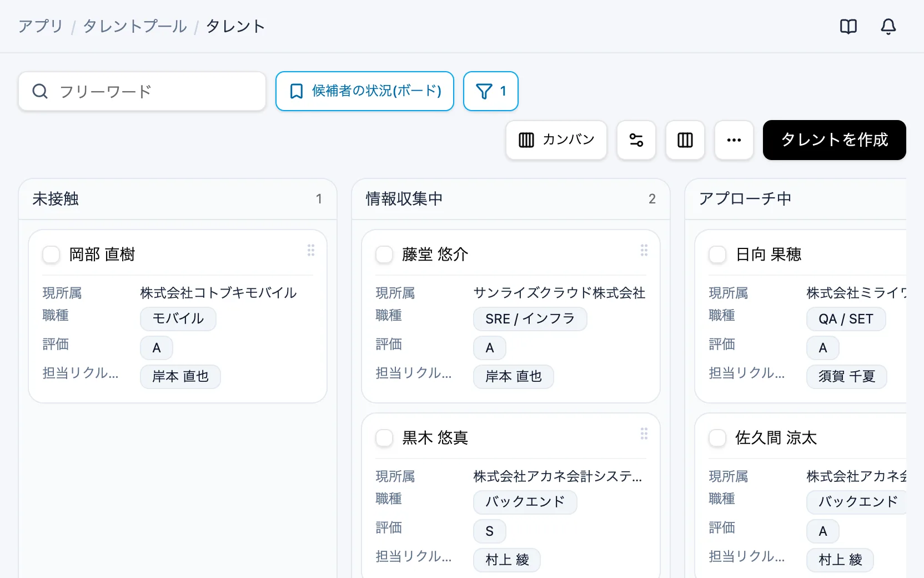Image resolution: width=924 pixels, height=578 pixels.
Task: Click タレントを作成 button
Action: tap(835, 140)
